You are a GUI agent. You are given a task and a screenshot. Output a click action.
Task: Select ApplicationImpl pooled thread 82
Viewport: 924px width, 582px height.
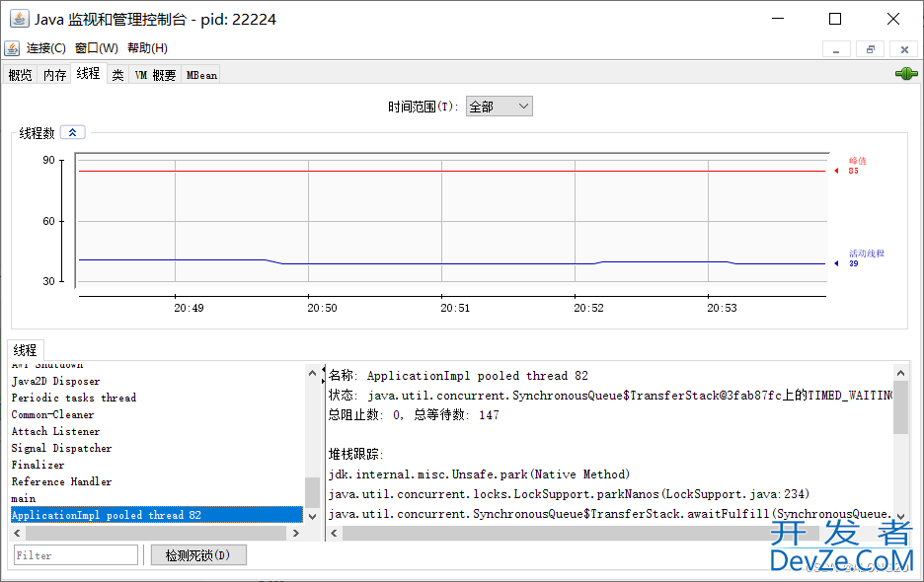click(x=157, y=515)
